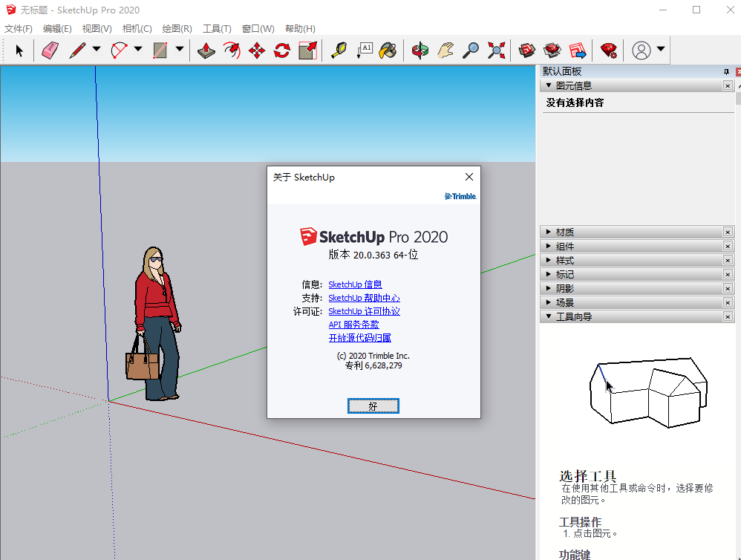Expand the 阴影 panel
Viewport: 741px width, 560px height.
[x=564, y=288]
